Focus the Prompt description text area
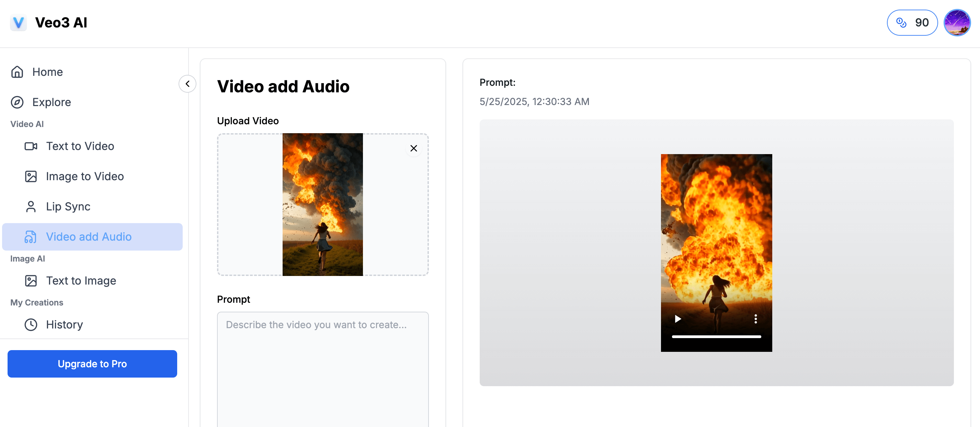Image resolution: width=980 pixels, height=427 pixels. coord(323,369)
